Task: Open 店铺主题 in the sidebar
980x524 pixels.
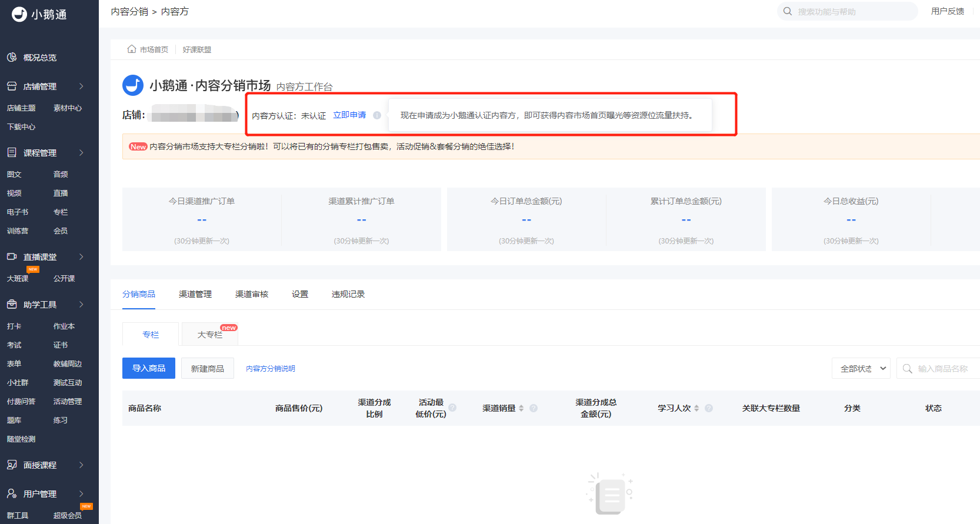Action: (21, 108)
